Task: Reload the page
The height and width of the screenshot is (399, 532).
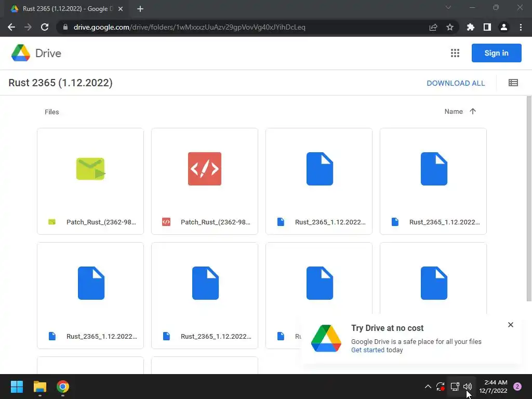Action: point(45,27)
